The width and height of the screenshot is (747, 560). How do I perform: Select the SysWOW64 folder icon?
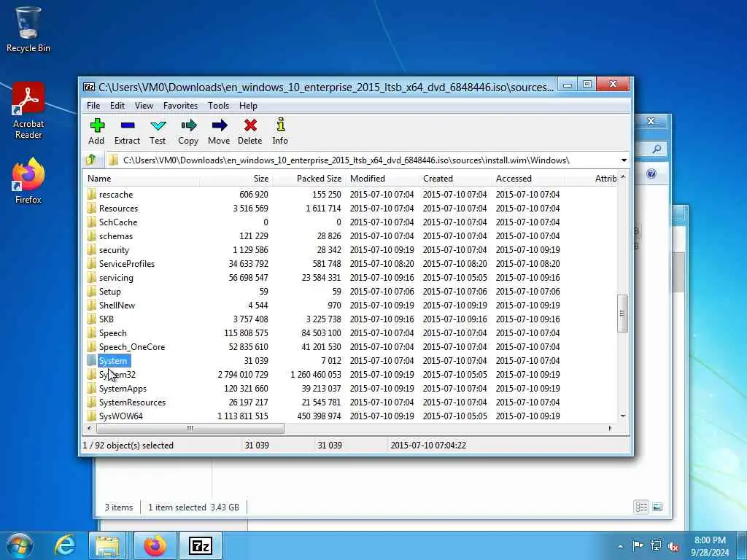click(91, 416)
